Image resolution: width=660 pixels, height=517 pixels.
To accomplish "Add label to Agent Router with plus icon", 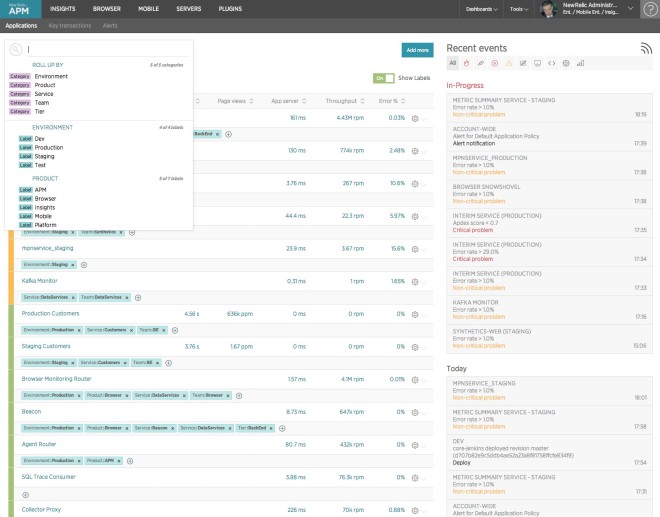I will click(x=130, y=461).
